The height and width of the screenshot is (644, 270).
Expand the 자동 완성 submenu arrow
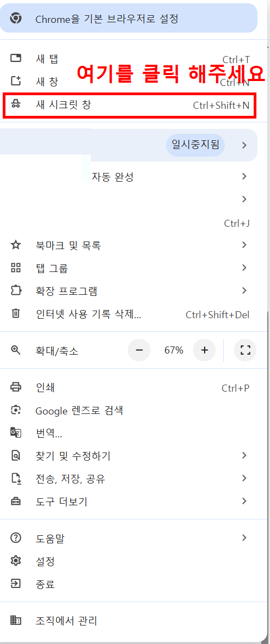click(x=244, y=177)
